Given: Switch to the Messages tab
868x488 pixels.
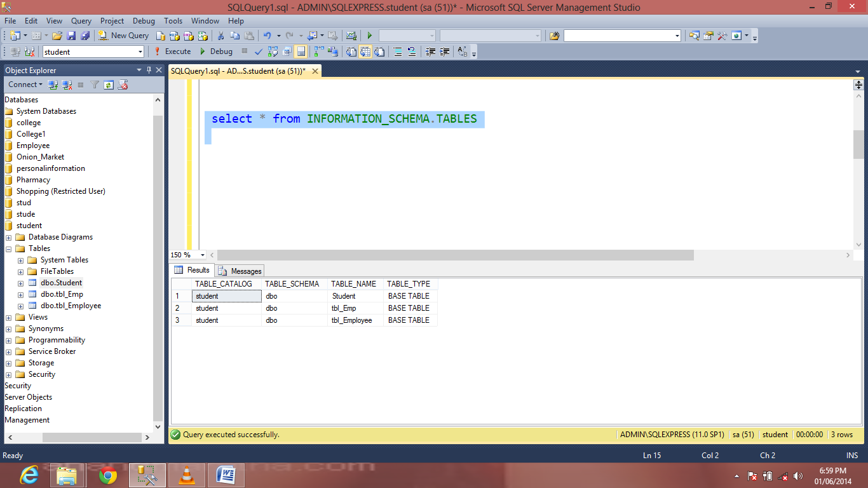Looking at the screenshot, I should click(x=240, y=271).
